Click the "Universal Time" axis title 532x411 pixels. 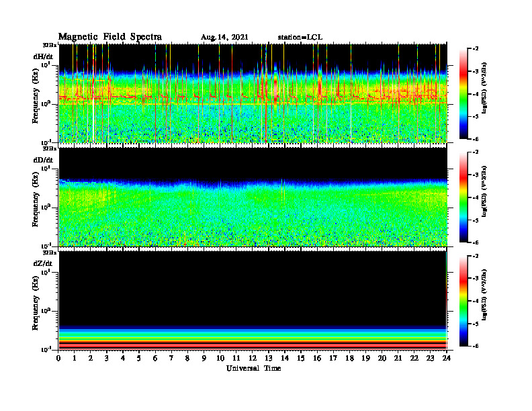253,368
